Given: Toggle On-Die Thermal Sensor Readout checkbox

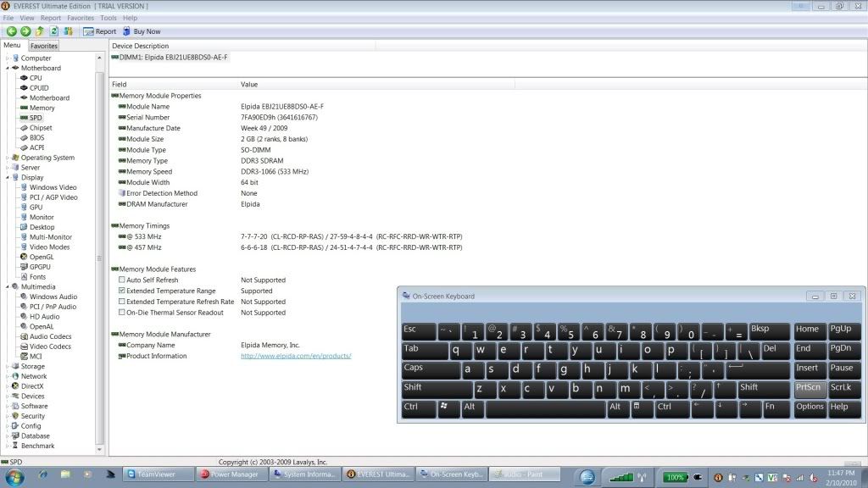Looking at the screenshot, I should (x=122, y=312).
